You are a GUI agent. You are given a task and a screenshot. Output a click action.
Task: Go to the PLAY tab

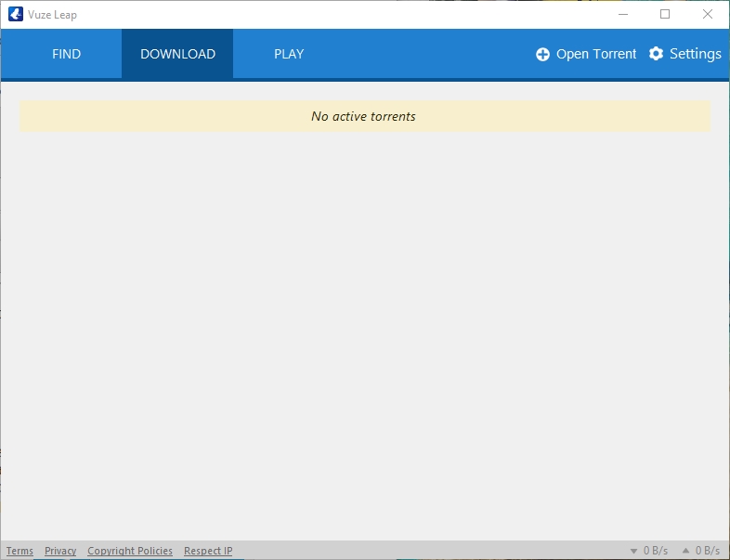click(x=289, y=54)
